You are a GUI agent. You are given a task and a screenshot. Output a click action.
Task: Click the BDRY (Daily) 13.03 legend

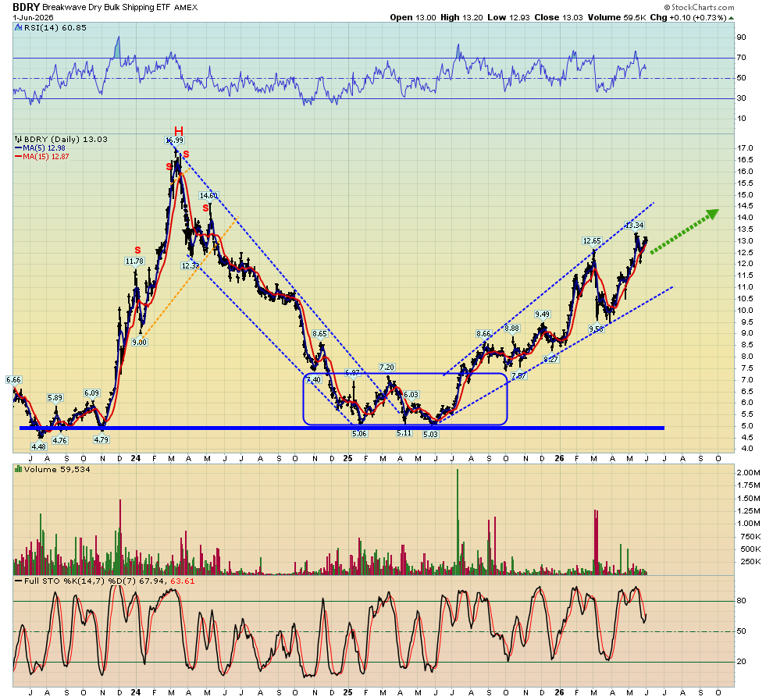click(x=66, y=140)
